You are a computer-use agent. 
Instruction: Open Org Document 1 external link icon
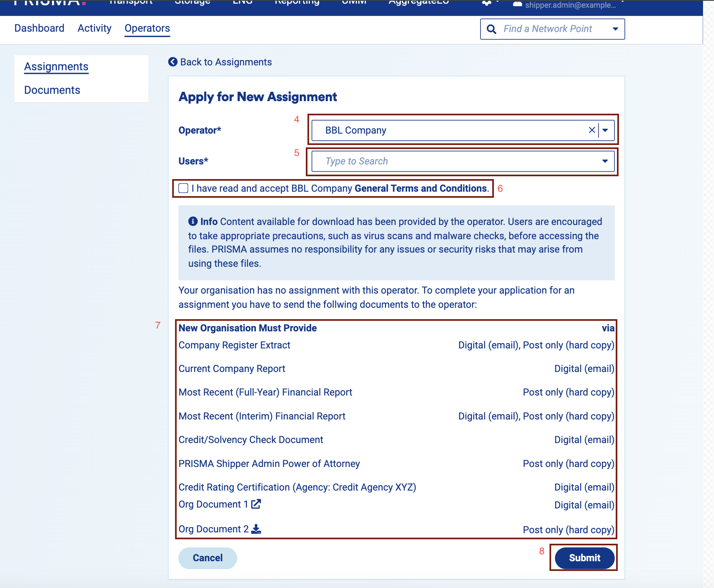coord(256,504)
